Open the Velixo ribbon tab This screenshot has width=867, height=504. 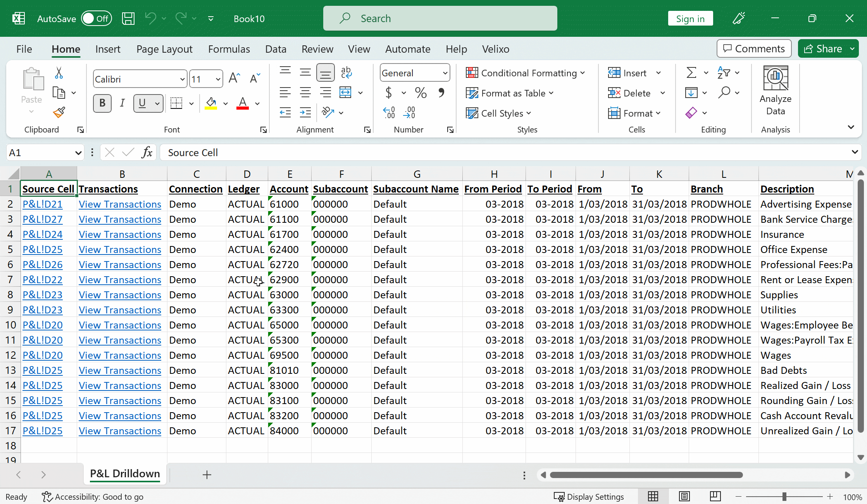click(x=496, y=49)
